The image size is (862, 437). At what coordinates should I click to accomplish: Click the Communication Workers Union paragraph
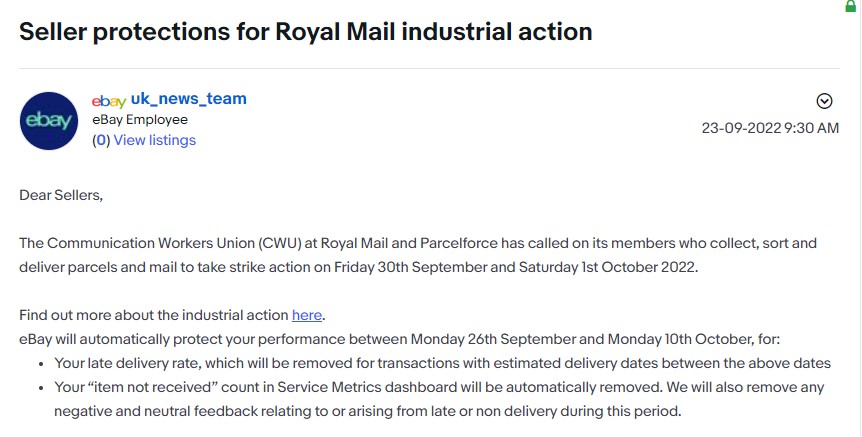pyautogui.click(x=418, y=255)
